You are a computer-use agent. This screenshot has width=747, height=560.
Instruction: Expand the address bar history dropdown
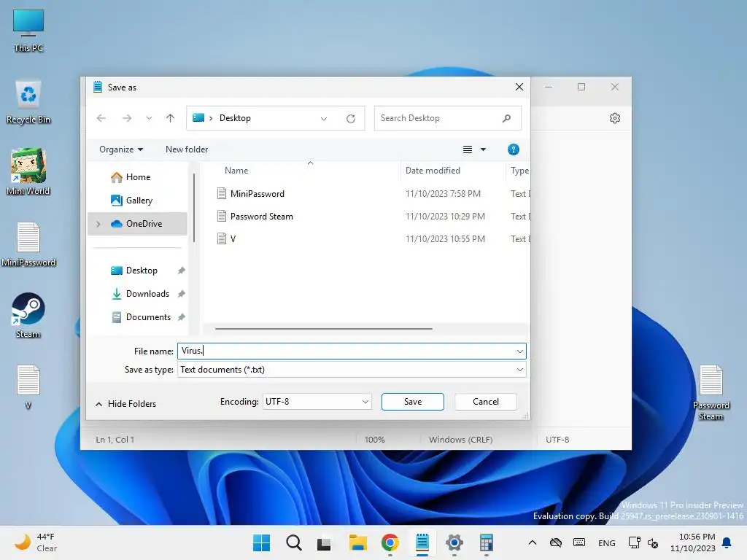(x=324, y=119)
